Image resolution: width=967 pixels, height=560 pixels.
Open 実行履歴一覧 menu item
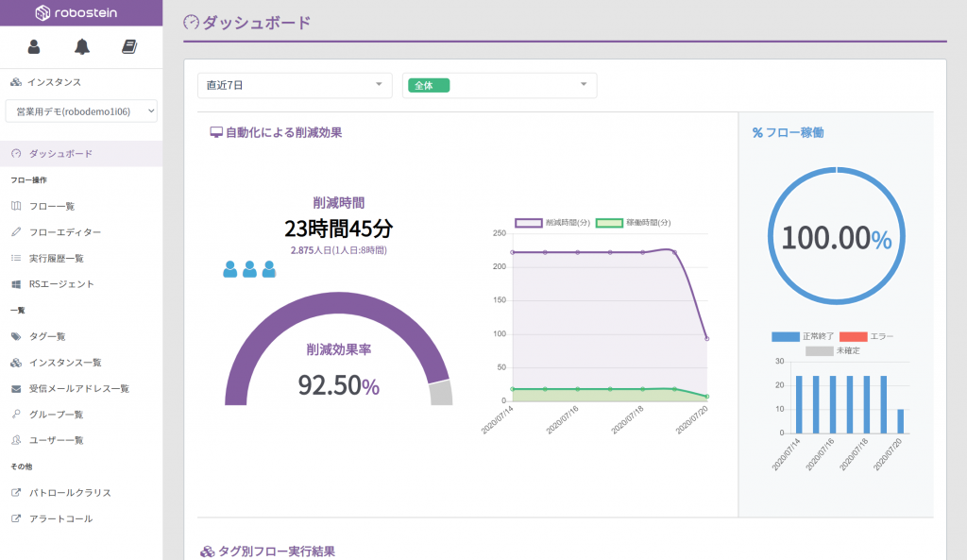[81, 258]
